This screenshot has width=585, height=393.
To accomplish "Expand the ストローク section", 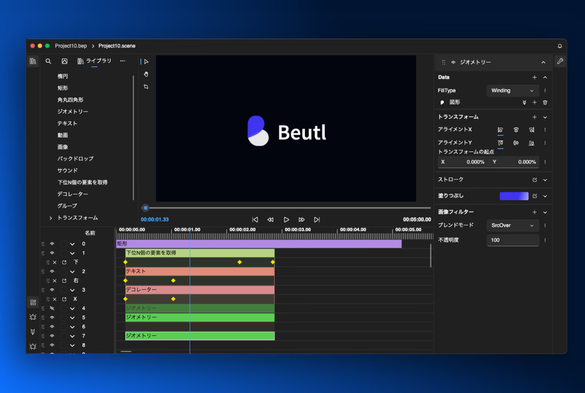I will pyautogui.click(x=545, y=180).
